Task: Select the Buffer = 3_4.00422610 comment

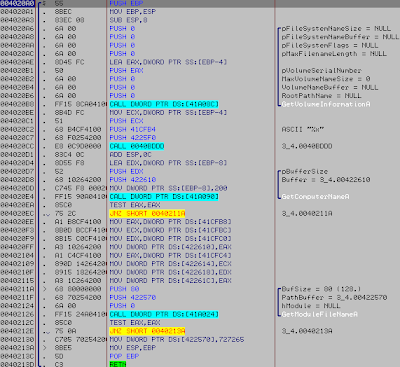Action: (326, 180)
